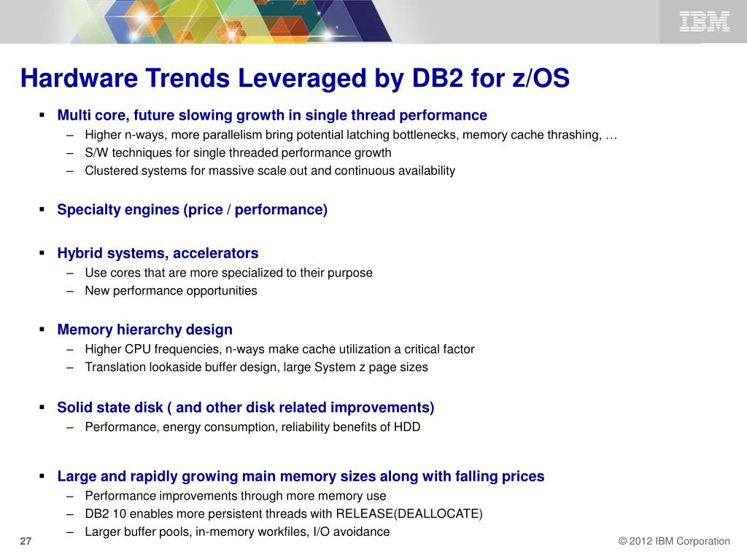Click the line "S/W techniques for single threaded performance growth"
Screen dimensions: 747x560
tap(239, 153)
